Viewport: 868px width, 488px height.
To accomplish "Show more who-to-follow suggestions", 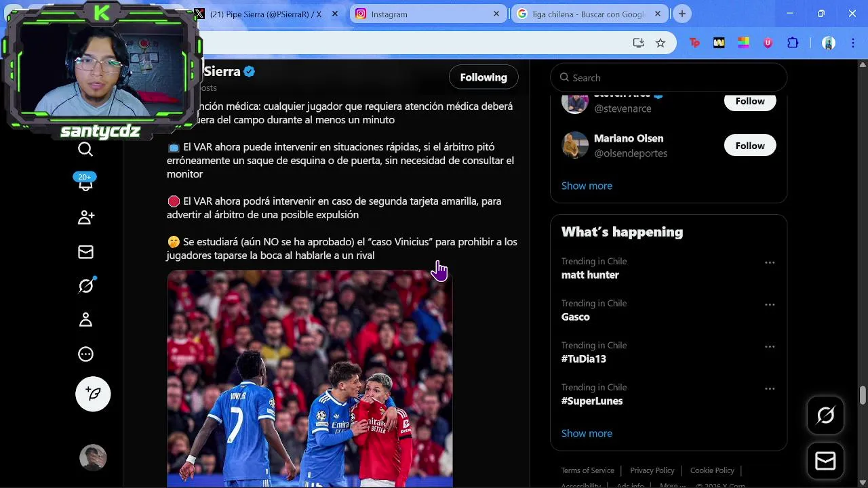I will point(587,186).
